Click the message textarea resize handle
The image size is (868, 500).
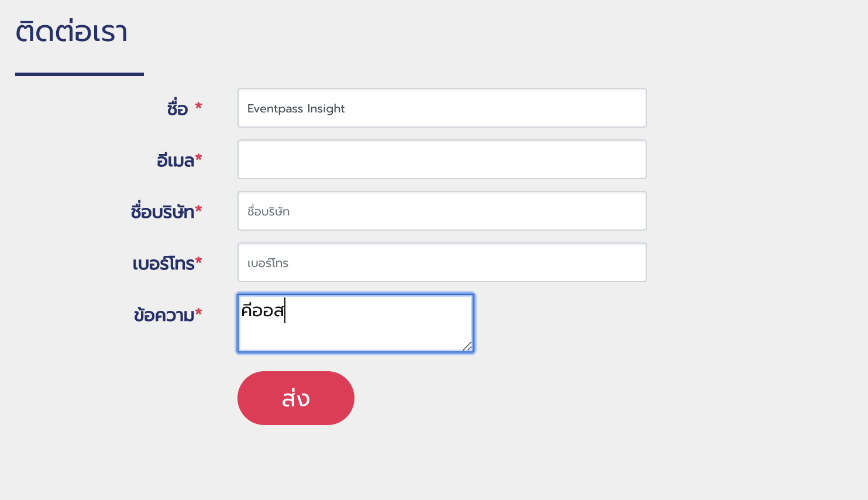point(467,347)
